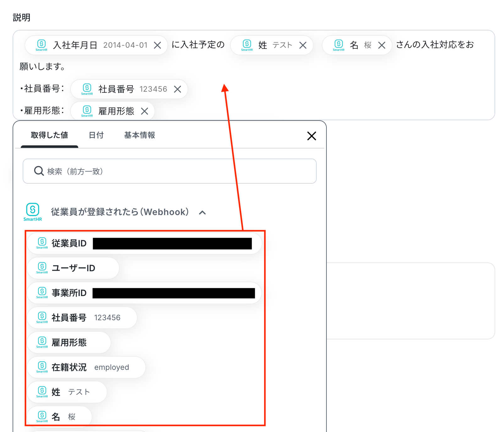This screenshot has height=432, width=504.
Task: Click the SmartHR icon in description 名 chip
Action: pos(339,45)
